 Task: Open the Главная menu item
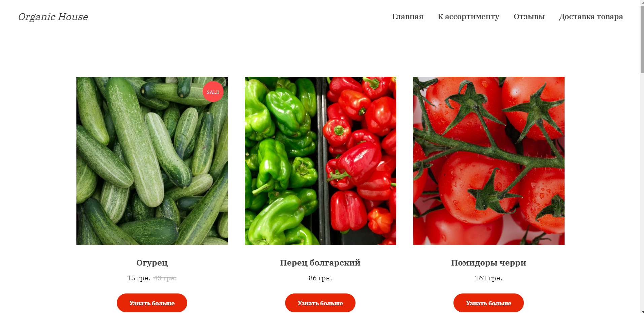coord(408,16)
